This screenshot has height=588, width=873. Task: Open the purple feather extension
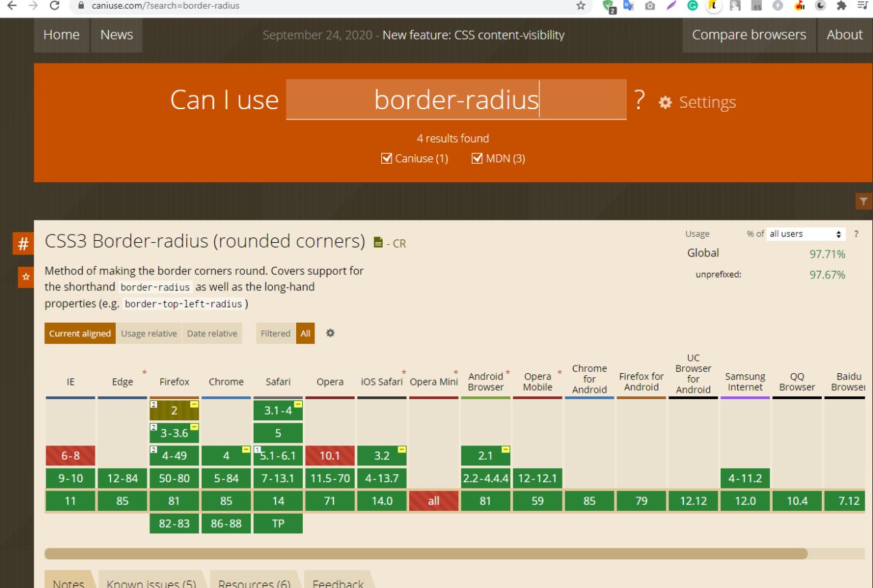[x=671, y=5]
